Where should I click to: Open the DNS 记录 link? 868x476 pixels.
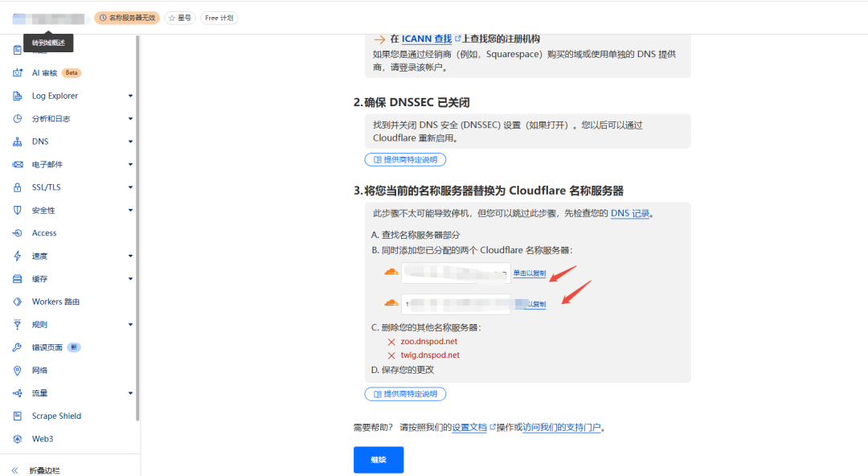(630, 213)
